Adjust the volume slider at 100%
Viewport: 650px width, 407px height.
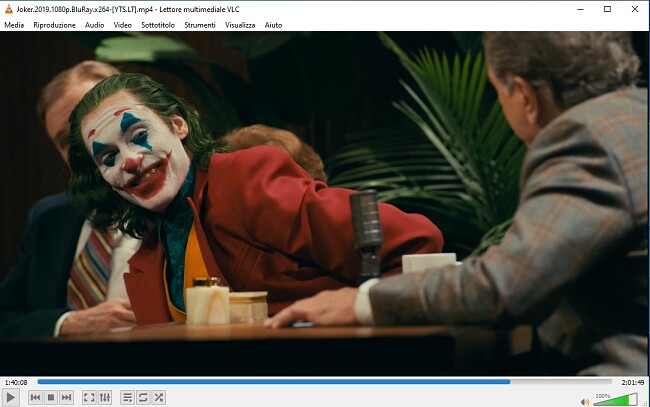(x=615, y=400)
